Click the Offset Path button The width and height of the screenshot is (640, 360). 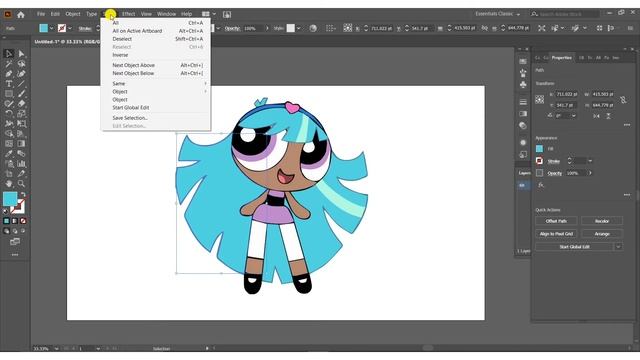coord(556,221)
